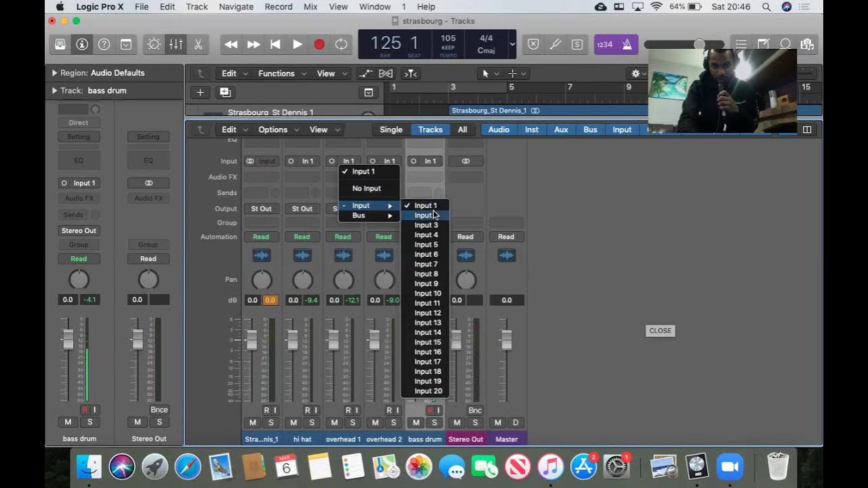Open Quick Help question-mark icon
The height and width of the screenshot is (488, 868).
click(x=104, y=45)
